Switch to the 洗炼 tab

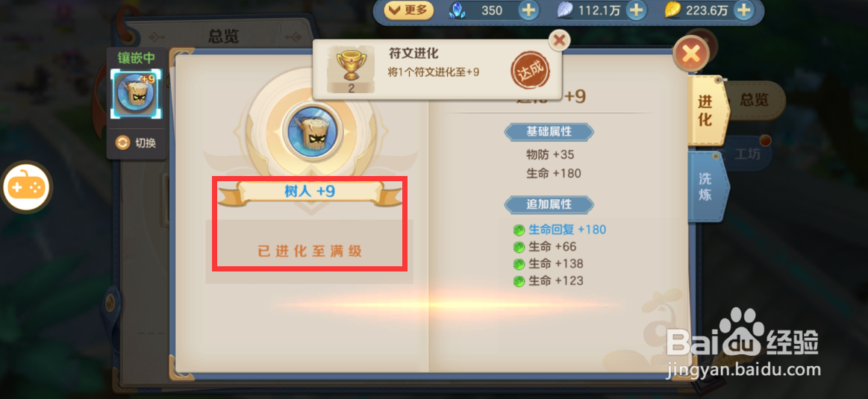pyautogui.click(x=705, y=186)
